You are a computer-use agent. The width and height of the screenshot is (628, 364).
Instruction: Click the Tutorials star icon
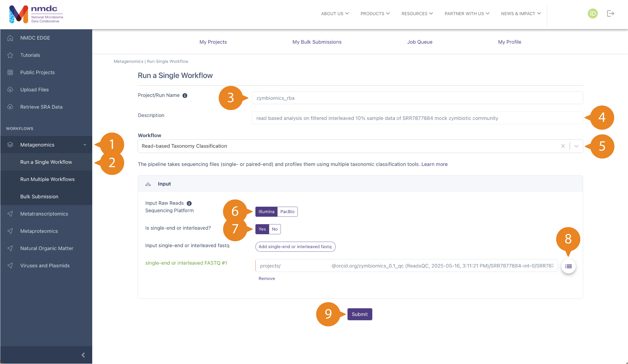coord(10,55)
